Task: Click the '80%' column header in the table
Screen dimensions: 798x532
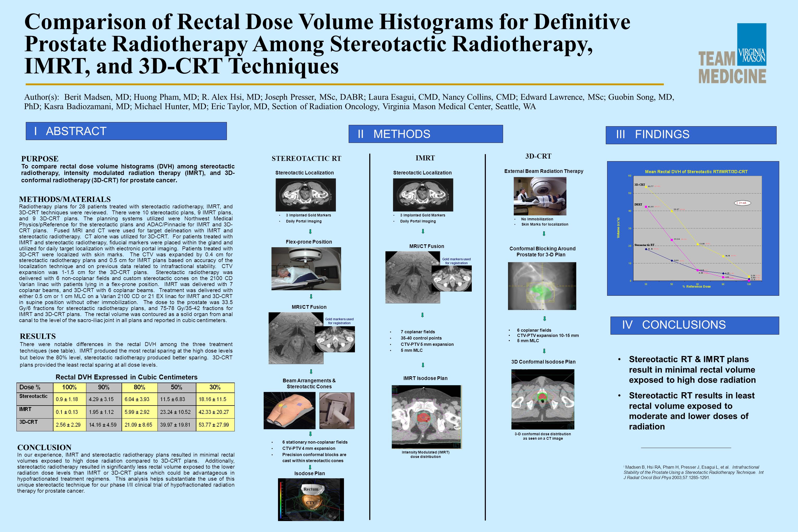Action: tap(140, 388)
